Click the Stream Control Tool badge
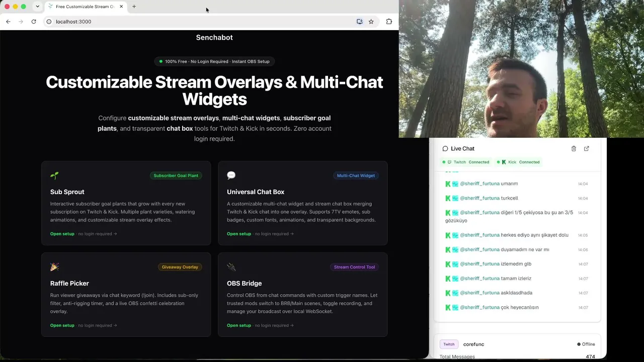This screenshot has width=644, height=362. point(354,267)
